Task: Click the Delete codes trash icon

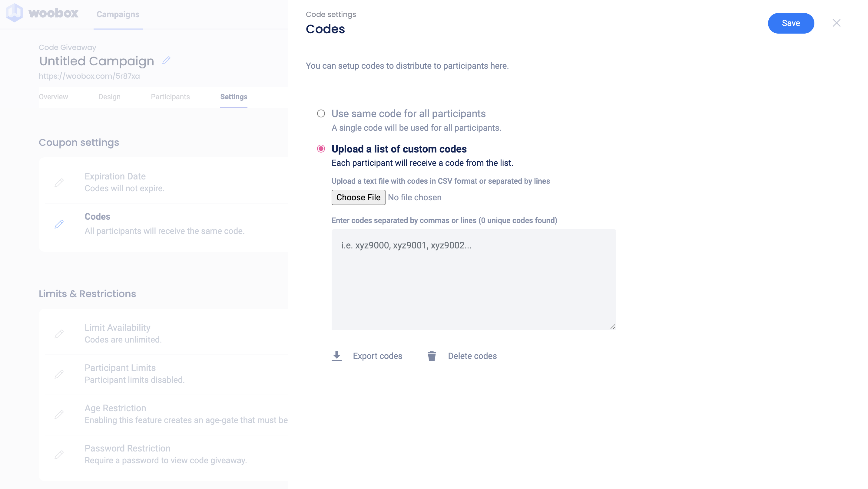Action: (x=432, y=356)
